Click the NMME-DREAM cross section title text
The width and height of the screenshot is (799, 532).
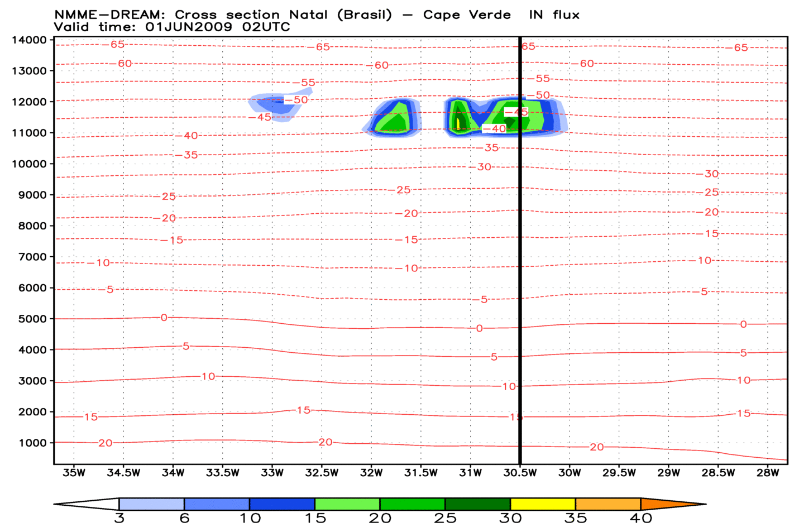pyautogui.click(x=317, y=15)
